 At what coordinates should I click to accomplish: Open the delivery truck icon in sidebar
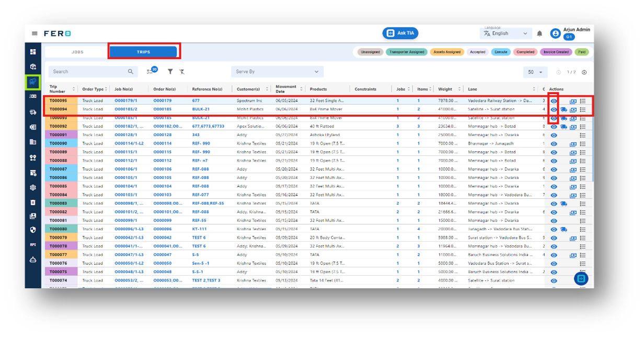pyautogui.click(x=33, y=112)
